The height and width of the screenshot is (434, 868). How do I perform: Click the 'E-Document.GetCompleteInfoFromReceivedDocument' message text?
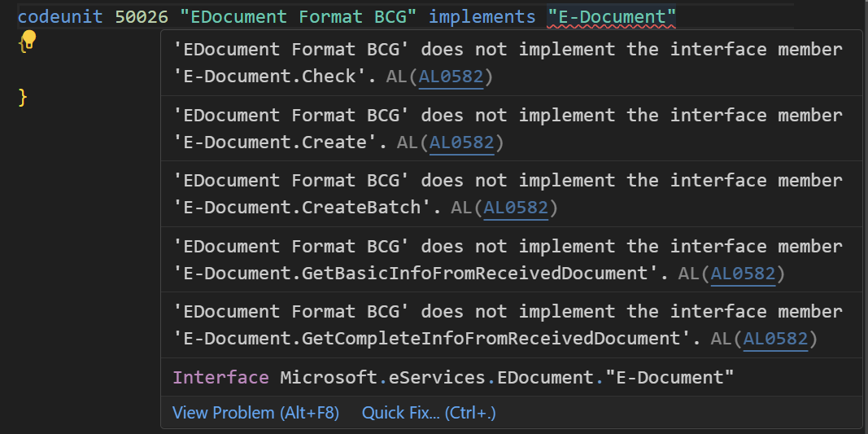508,325
